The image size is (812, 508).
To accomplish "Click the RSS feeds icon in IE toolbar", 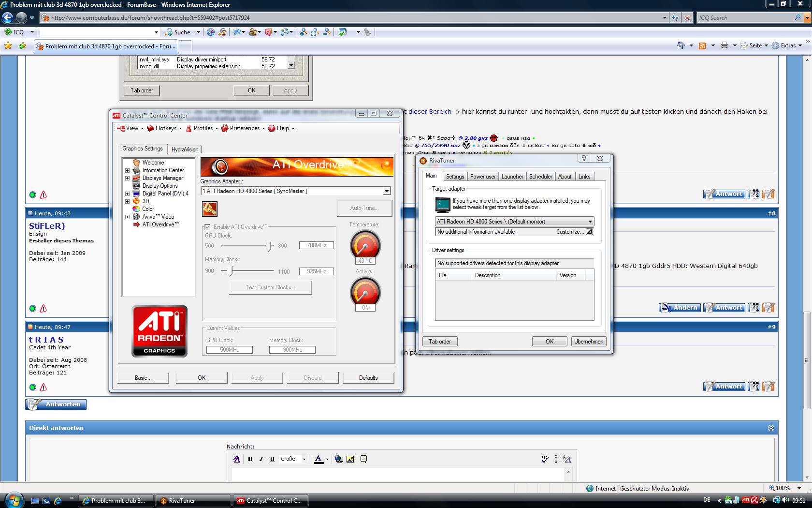I will point(702,45).
